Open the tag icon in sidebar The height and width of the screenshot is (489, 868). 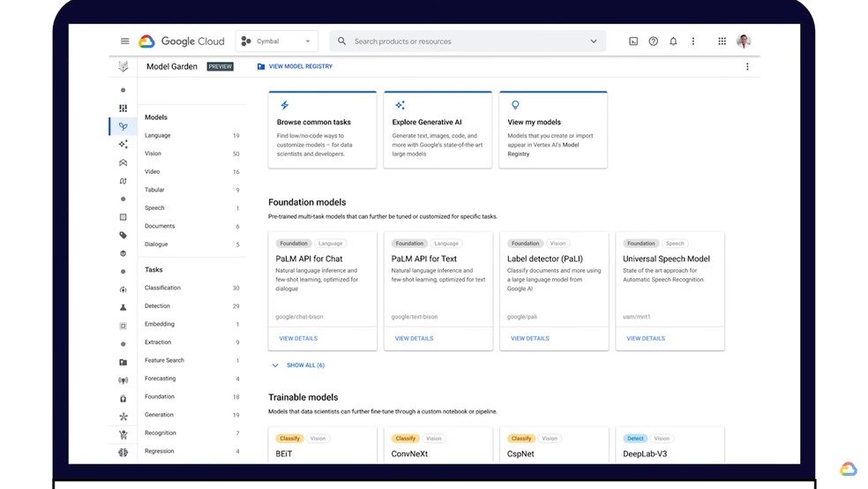[123, 236]
